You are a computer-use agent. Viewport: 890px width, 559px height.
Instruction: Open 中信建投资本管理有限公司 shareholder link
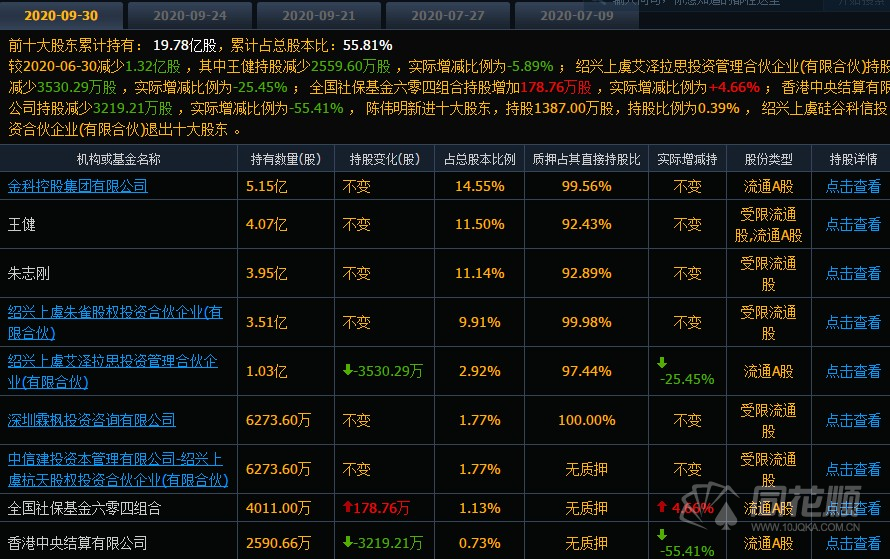[x=118, y=469]
